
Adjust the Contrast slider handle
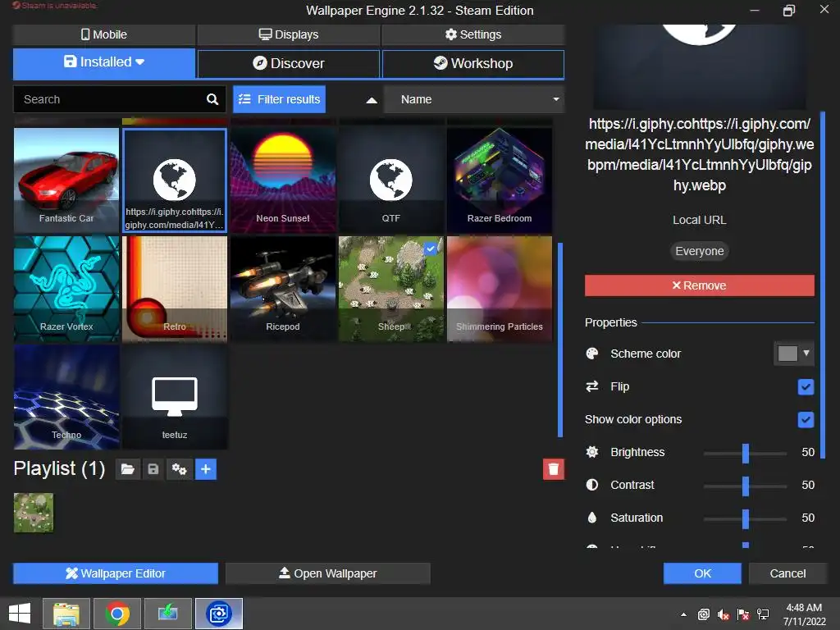coord(745,486)
